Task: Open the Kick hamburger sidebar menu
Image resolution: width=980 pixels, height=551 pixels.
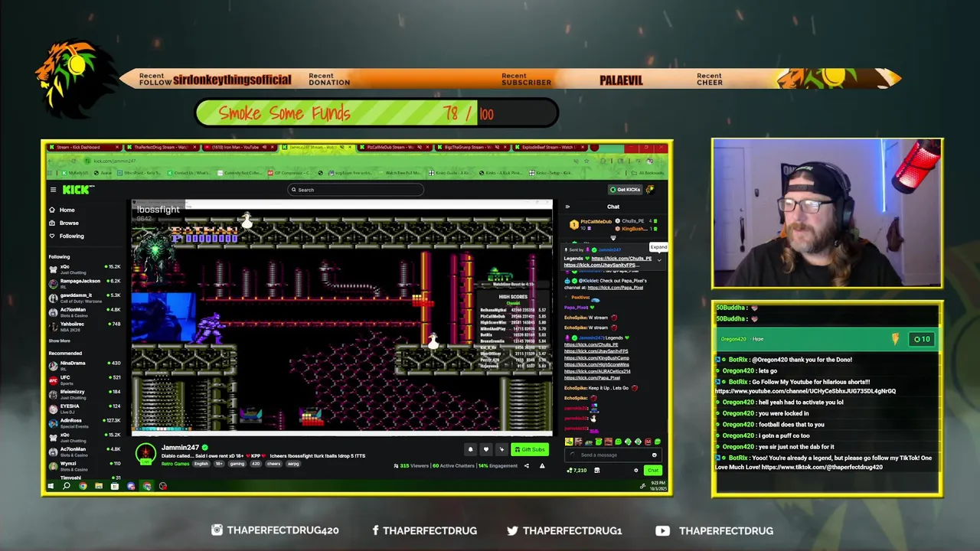Action: pos(53,190)
